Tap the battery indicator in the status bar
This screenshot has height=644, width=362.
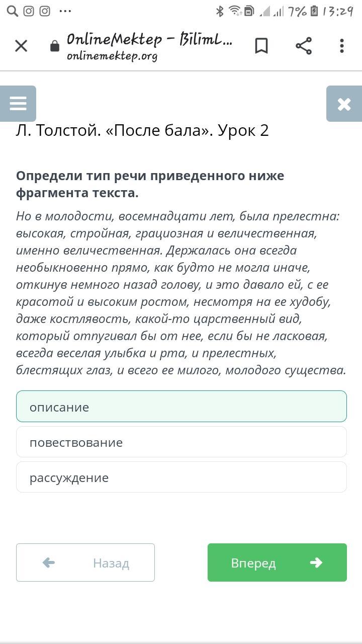tap(315, 11)
